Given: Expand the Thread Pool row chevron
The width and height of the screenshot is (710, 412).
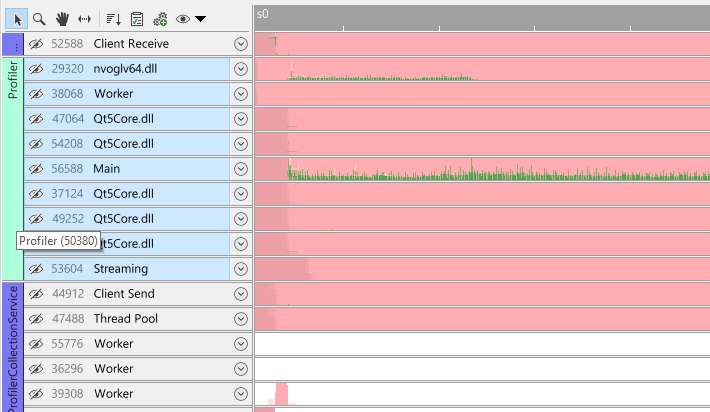Looking at the screenshot, I should (240, 319).
